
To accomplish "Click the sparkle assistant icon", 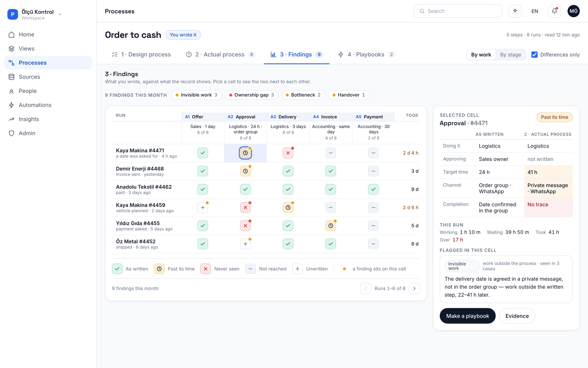I will pos(515,11).
